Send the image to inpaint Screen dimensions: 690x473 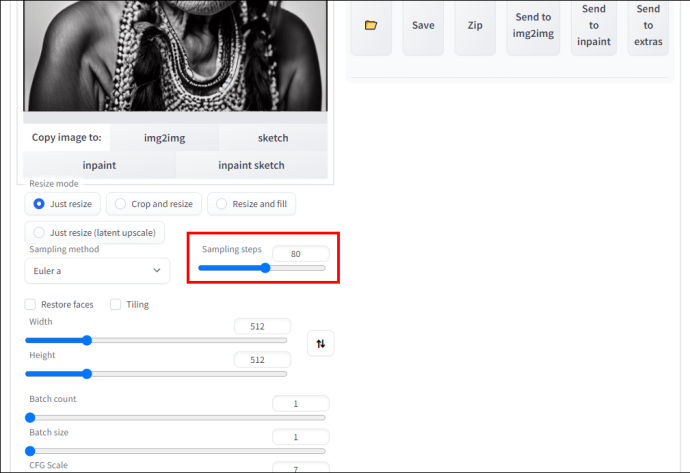point(594,26)
